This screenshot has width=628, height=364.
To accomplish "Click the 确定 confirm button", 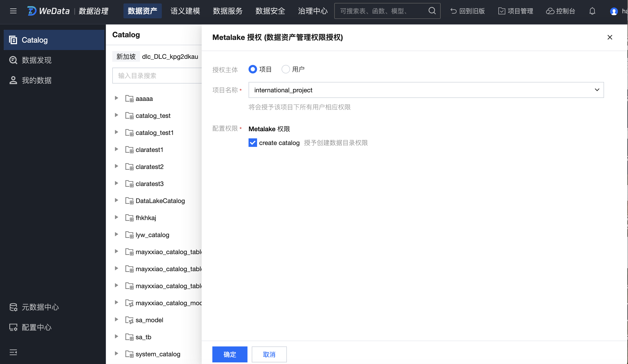I will pos(230,354).
